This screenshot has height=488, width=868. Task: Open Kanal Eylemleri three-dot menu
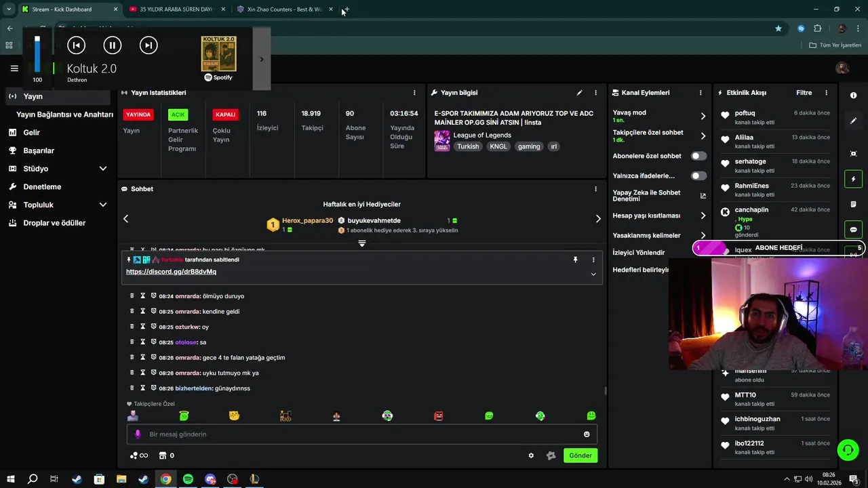[x=701, y=93]
